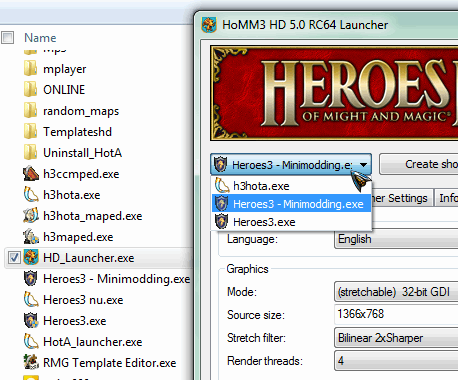458x380 pixels.
Task: Select mplayer folder name
Action: (65, 69)
